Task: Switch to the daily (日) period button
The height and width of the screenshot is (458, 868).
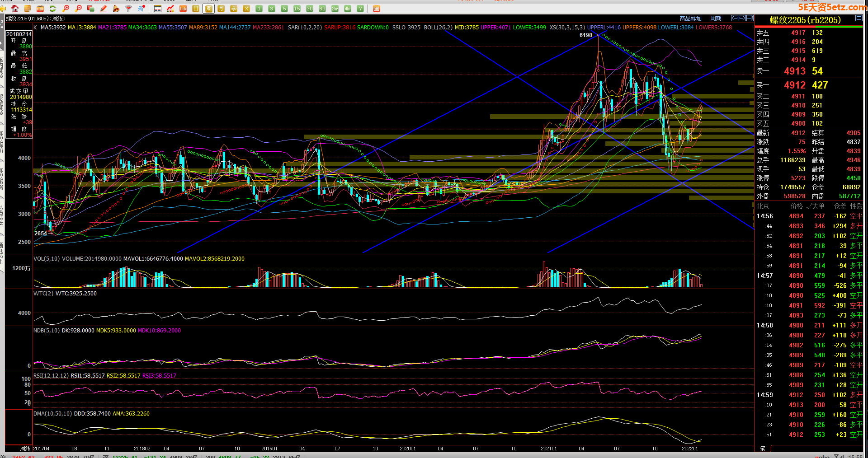Action: 196,9
